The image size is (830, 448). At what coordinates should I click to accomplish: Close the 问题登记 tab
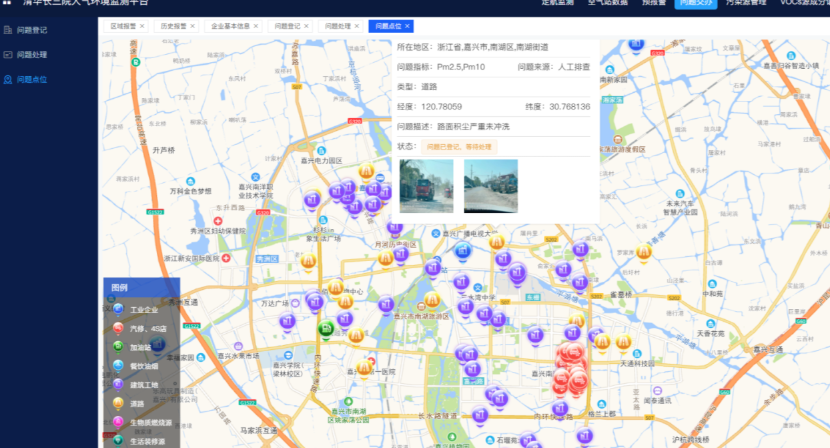(x=306, y=26)
